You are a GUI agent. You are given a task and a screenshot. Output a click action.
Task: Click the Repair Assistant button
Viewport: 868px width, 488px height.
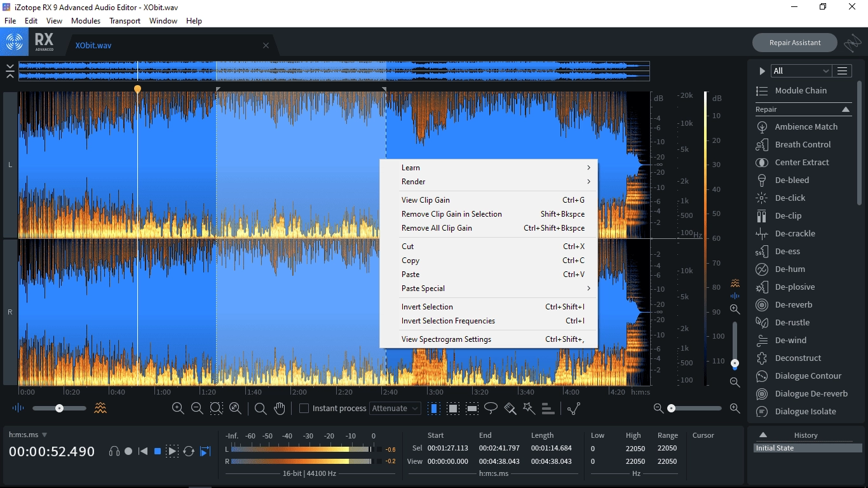point(795,43)
